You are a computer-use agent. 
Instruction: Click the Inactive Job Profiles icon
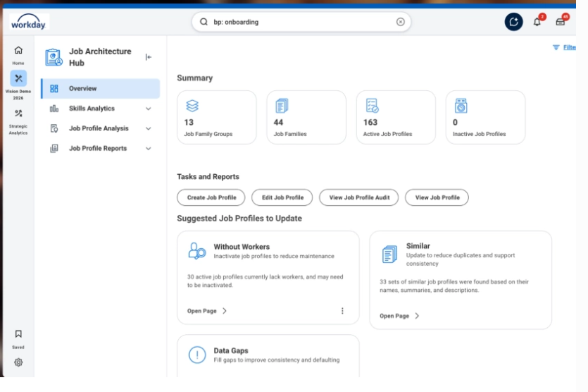pos(461,106)
